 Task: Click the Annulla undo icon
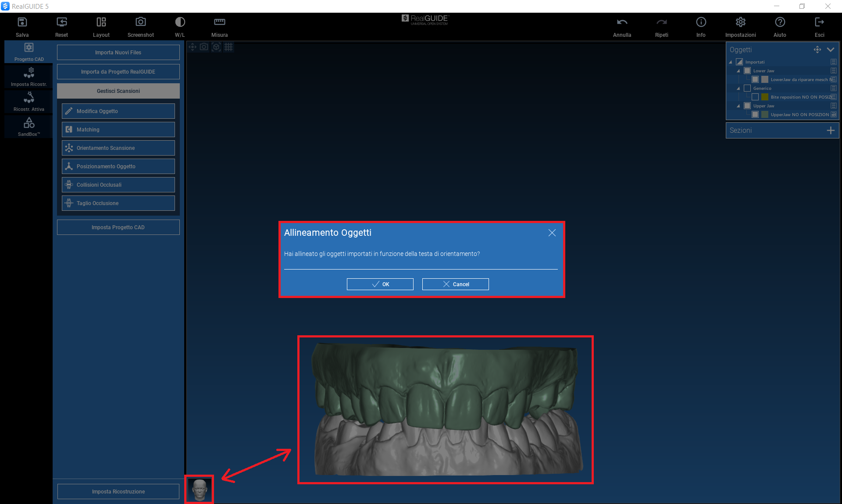(622, 22)
